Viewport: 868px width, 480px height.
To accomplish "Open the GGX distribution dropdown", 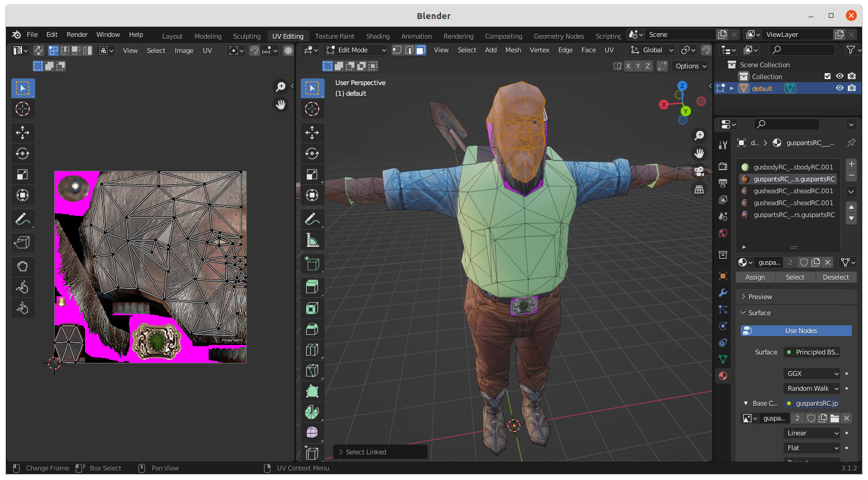I will [x=812, y=374].
